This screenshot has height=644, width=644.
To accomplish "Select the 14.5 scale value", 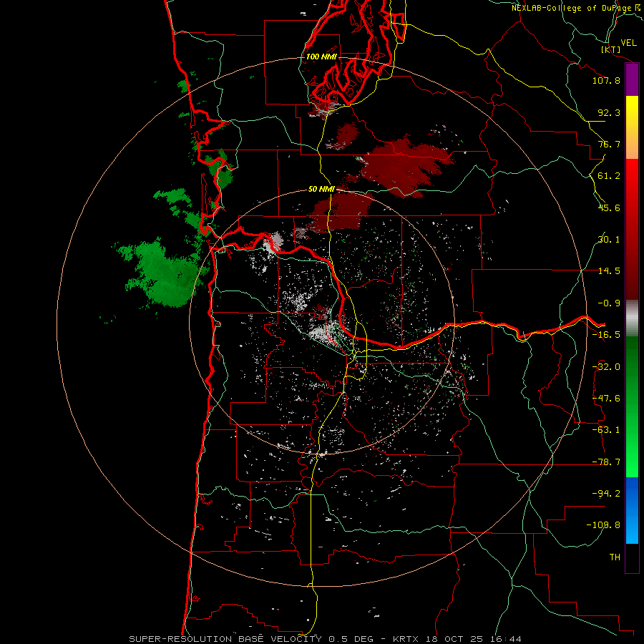I will coord(609,271).
